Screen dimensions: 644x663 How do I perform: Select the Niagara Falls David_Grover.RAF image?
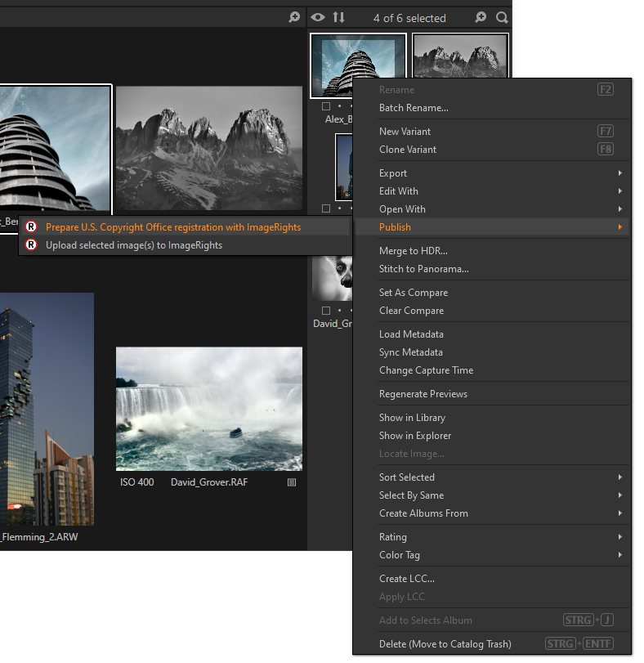208,409
